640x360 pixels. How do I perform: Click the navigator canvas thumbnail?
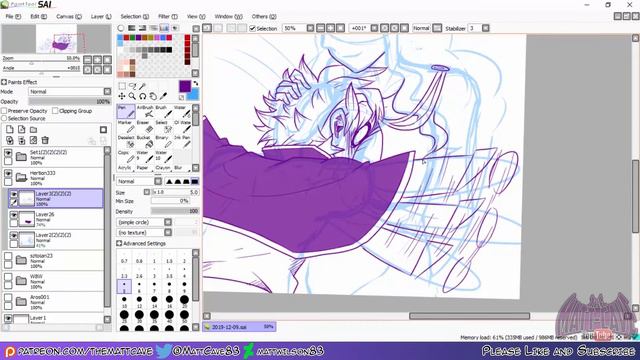[x=56, y=39]
